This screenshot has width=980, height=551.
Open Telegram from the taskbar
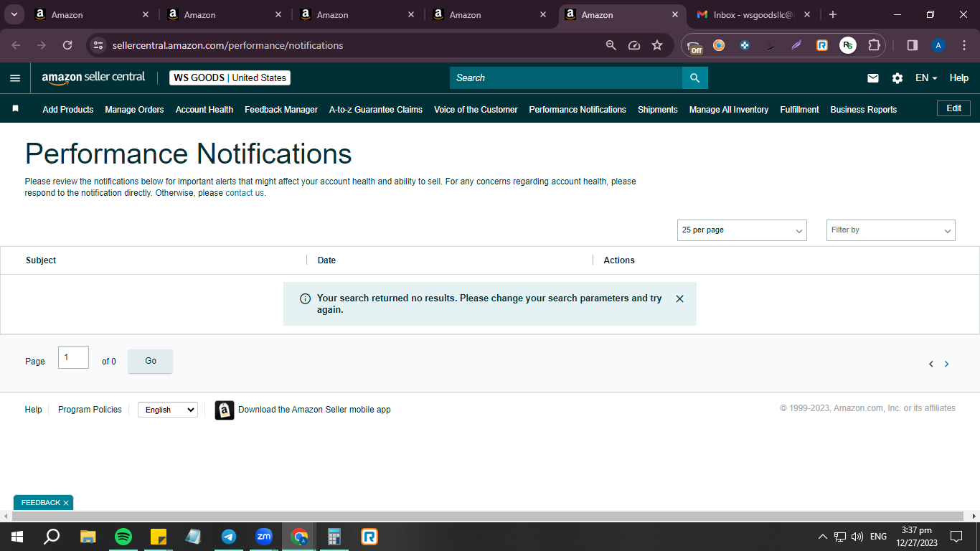click(x=229, y=537)
